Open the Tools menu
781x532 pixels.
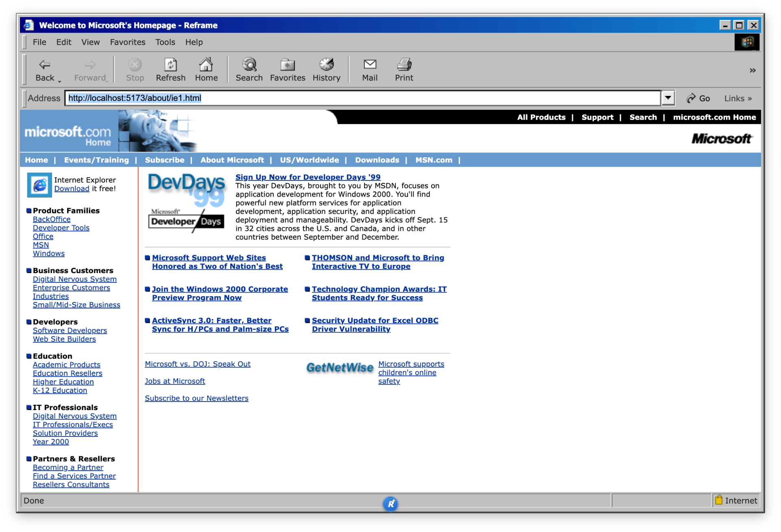click(165, 42)
